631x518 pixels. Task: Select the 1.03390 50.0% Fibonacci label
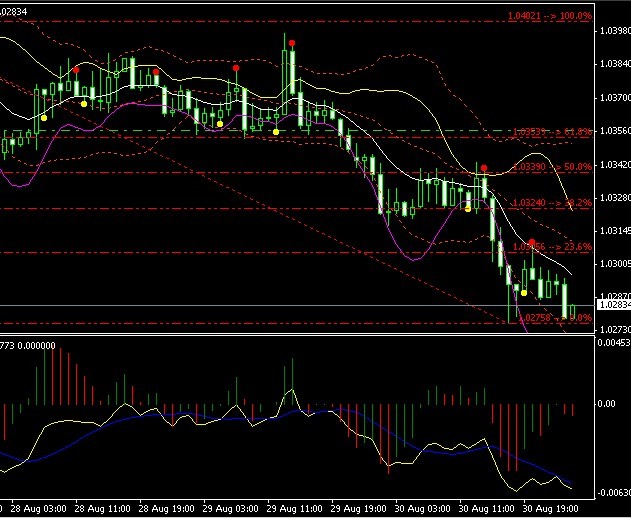coord(553,167)
